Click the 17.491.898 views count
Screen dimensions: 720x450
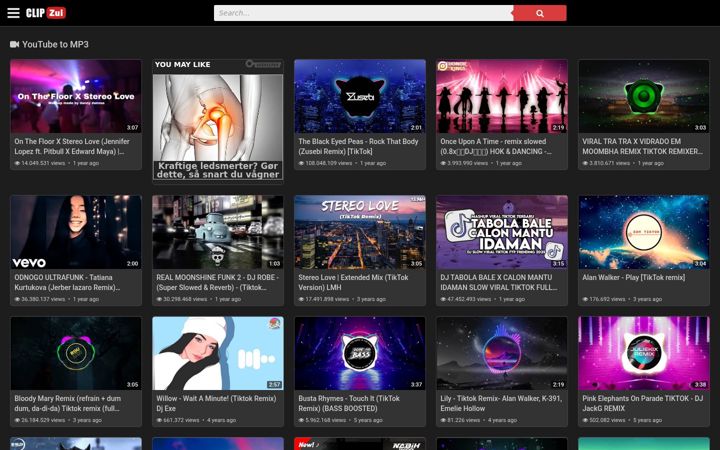[x=327, y=299]
